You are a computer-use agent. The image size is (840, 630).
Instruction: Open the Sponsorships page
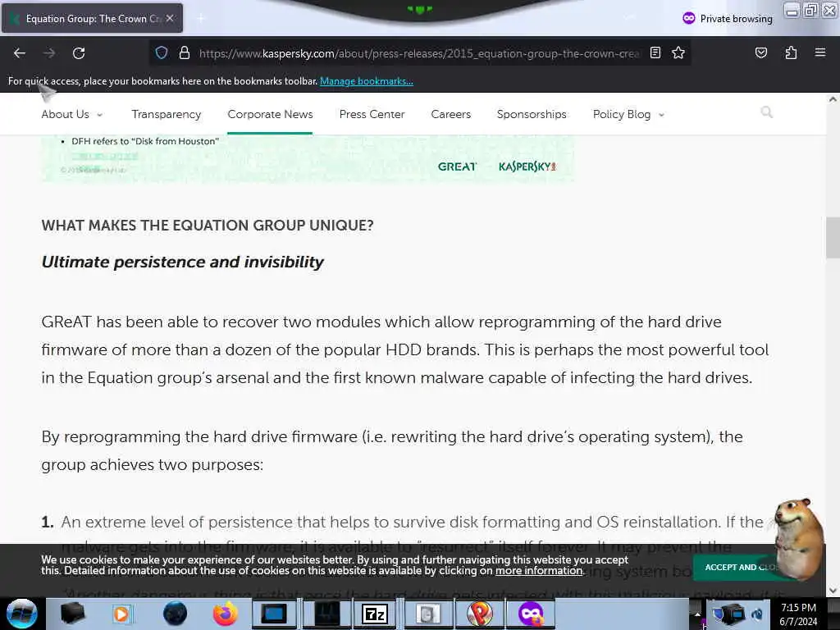(x=532, y=114)
